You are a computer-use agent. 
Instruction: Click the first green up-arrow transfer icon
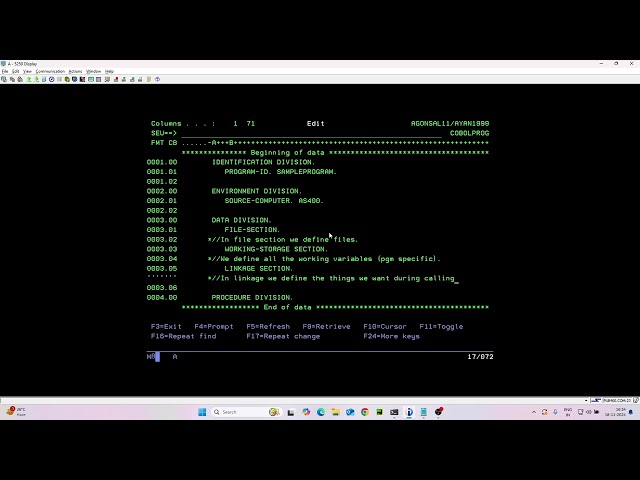click(x=29, y=79)
